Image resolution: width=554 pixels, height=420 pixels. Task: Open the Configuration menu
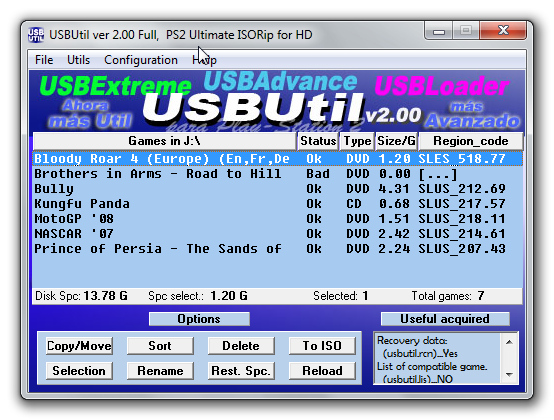point(141,60)
